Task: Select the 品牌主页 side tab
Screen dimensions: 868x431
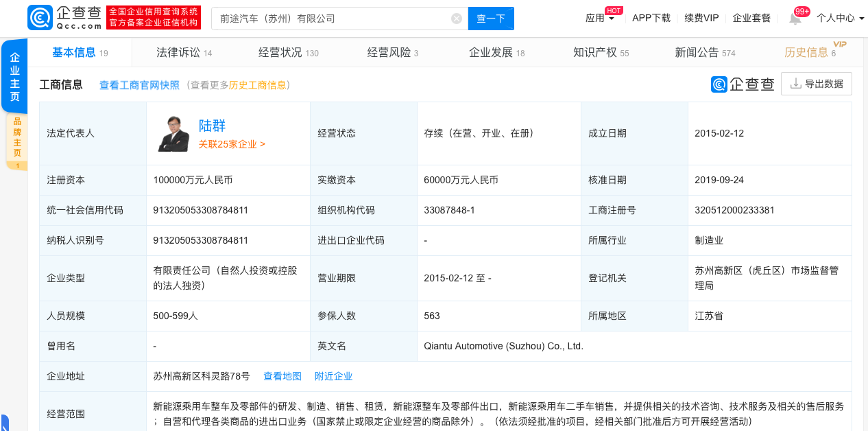Action: pos(17,140)
